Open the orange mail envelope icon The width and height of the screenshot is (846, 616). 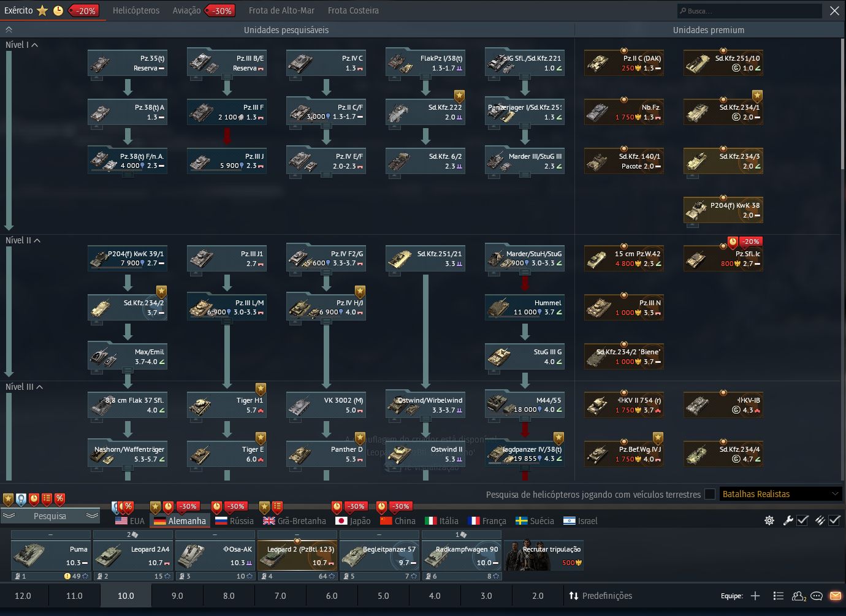(x=835, y=596)
